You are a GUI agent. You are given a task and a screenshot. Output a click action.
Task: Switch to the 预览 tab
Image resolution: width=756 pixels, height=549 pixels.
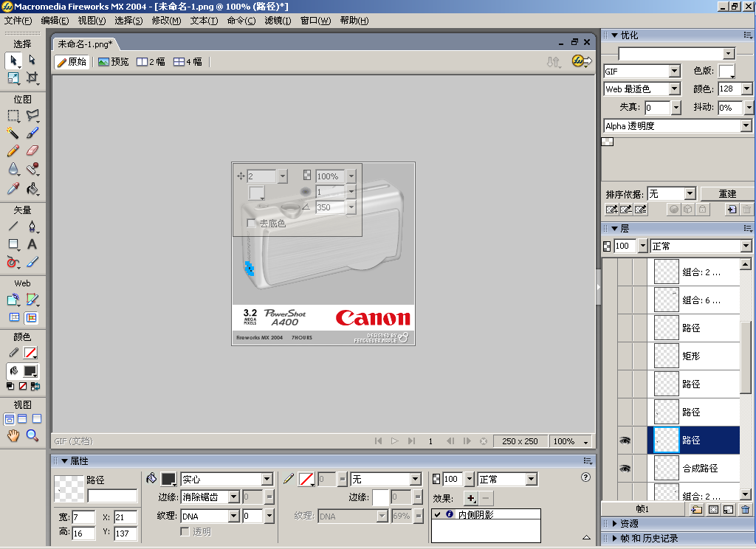[114, 62]
